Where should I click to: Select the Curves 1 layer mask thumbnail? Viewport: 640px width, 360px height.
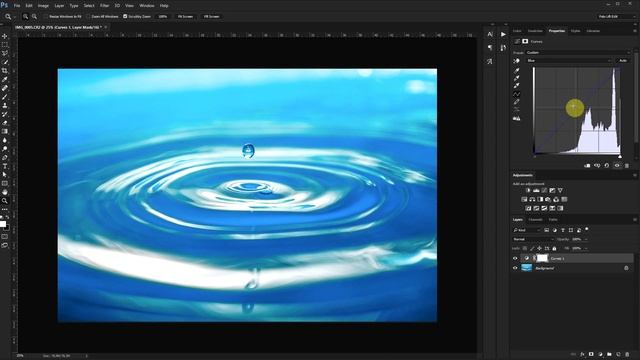point(542,258)
